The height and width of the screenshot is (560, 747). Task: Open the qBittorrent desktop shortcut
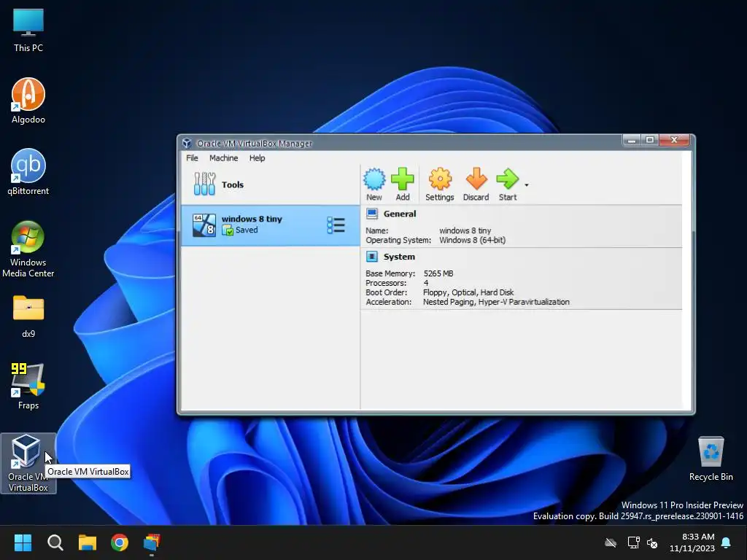[x=28, y=172]
